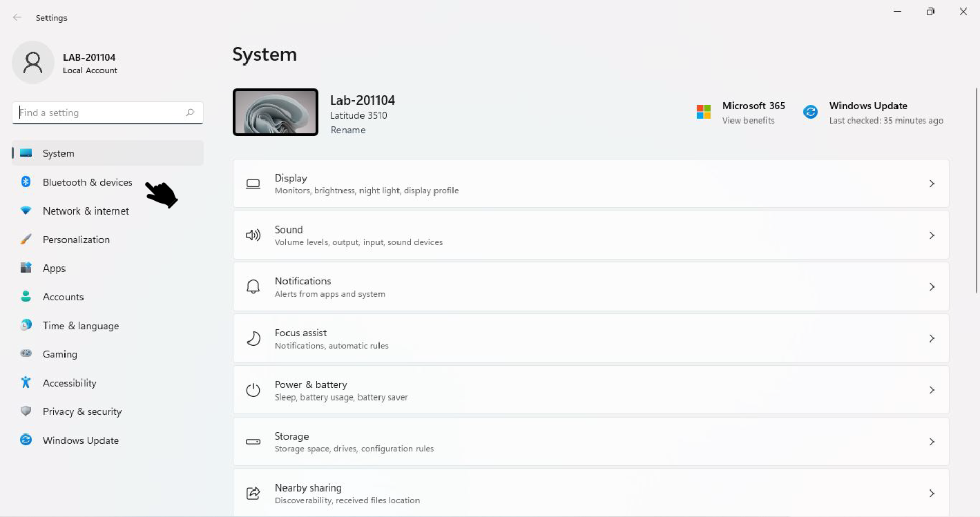Screen dimensions: 980x517
Task: Click the Network & internet Wi-Fi icon
Action: (x=26, y=211)
